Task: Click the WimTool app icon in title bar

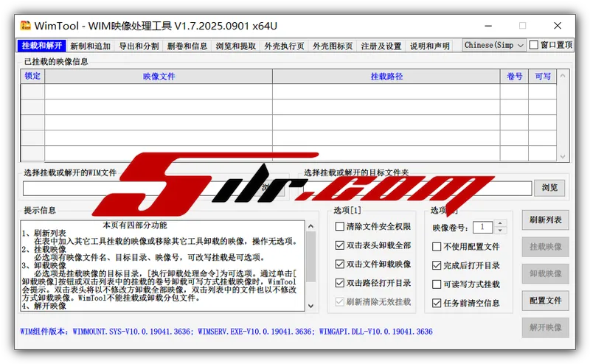Action: coord(25,26)
